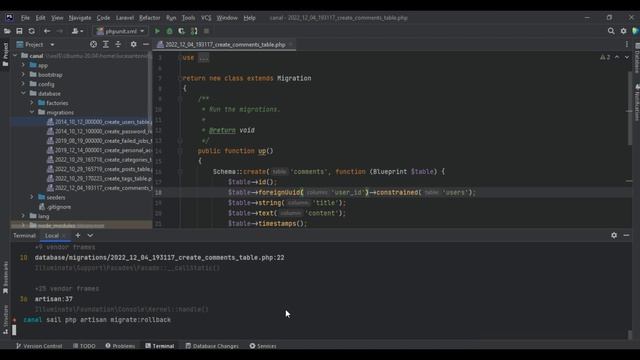Screen dimensions: 640x360
Task: Open TODO tool window
Action: coord(84,346)
